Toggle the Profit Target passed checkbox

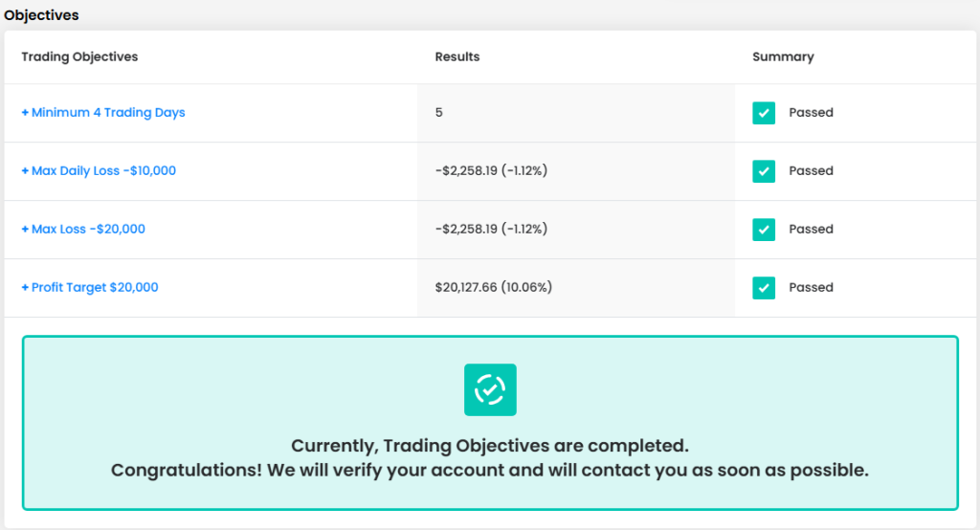[764, 288]
